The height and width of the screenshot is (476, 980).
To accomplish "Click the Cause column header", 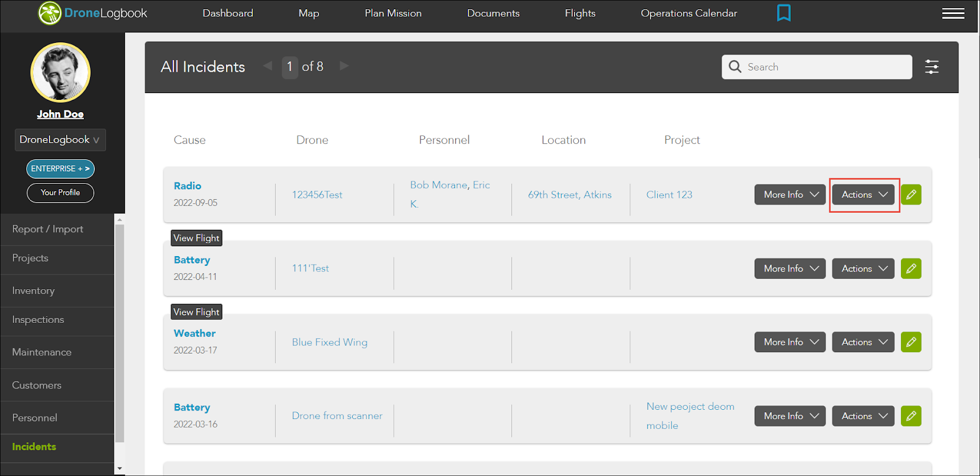I will [x=190, y=140].
